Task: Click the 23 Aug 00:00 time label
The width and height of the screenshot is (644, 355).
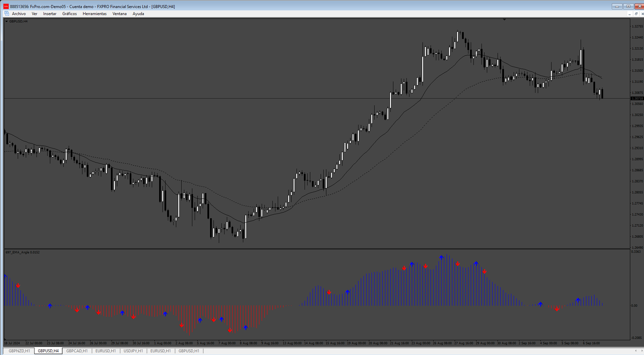Action: point(421,343)
